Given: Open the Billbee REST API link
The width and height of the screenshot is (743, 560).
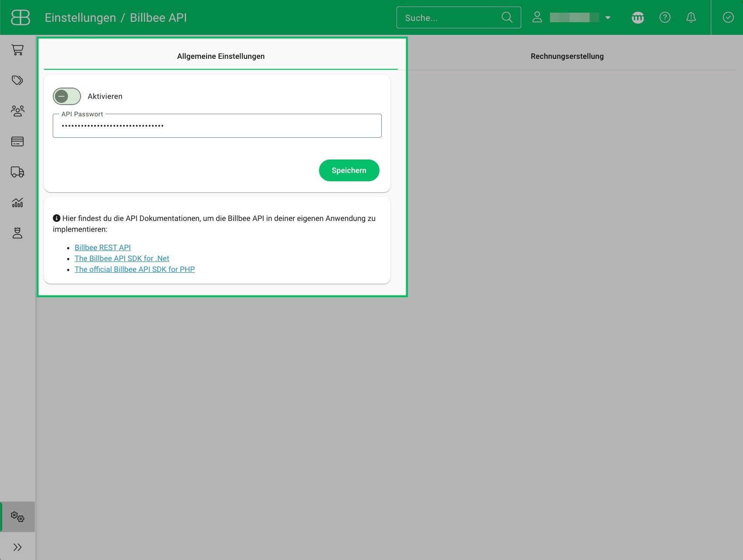Looking at the screenshot, I should coord(102,248).
